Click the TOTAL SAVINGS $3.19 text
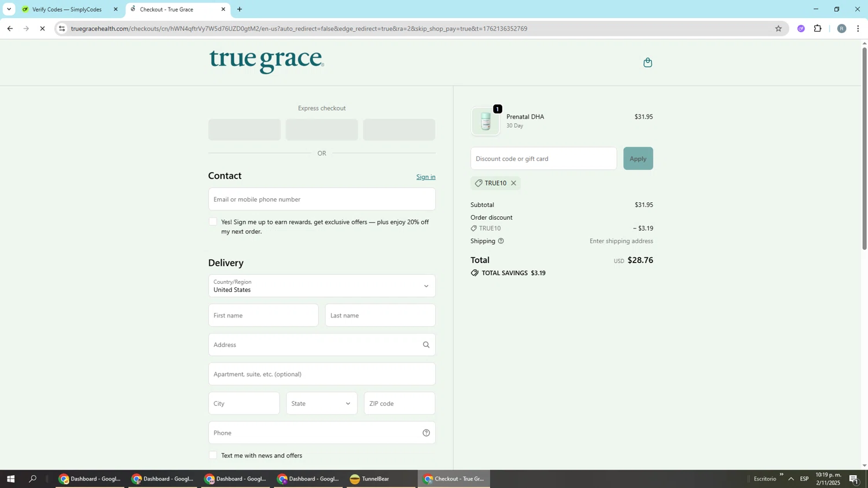 (x=513, y=273)
